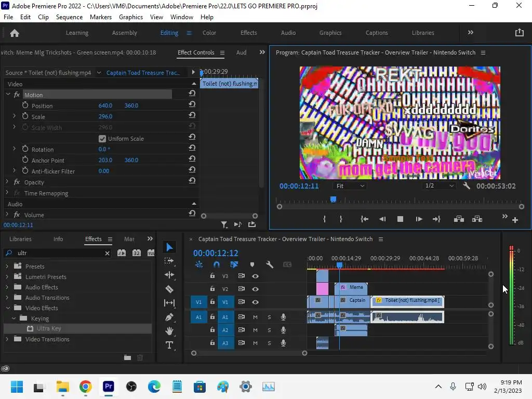532x399 pixels.
Task: Expand the Opacity effect
Action: pyautogui.click(x=7, y=182)
